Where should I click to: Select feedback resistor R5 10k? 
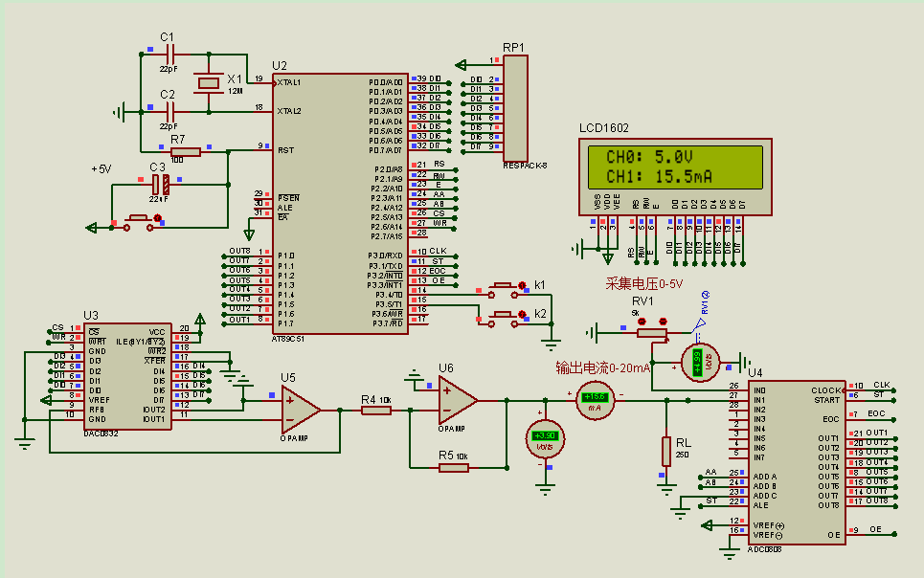(x=454, y=468)
